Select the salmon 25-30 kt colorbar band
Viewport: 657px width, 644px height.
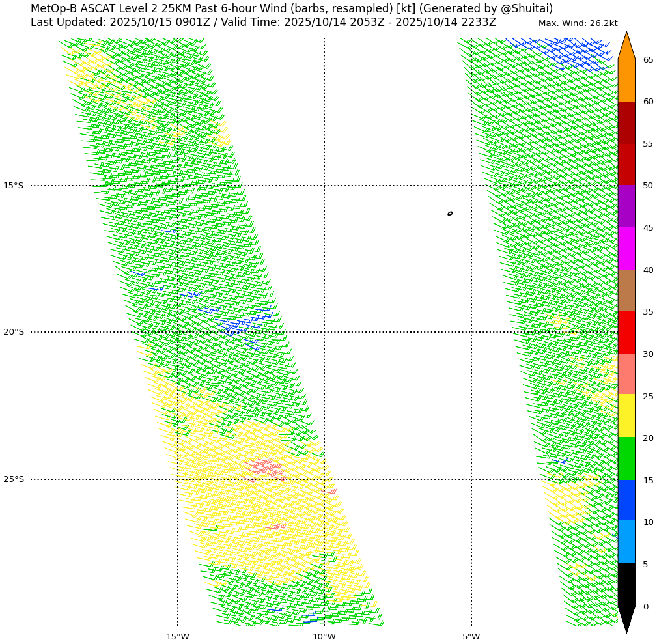pyautogui.click(x=626, y=374)
